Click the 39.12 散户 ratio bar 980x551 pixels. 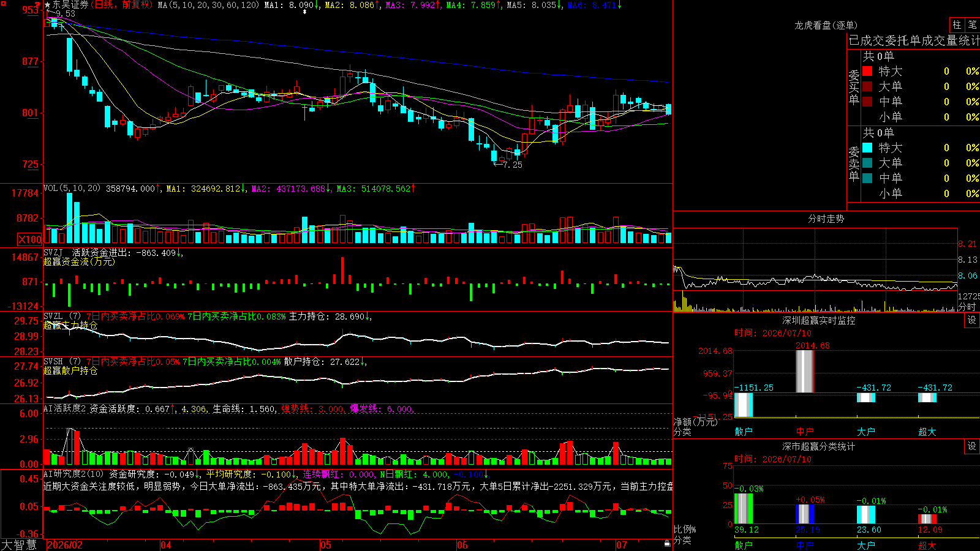point(744,508)
